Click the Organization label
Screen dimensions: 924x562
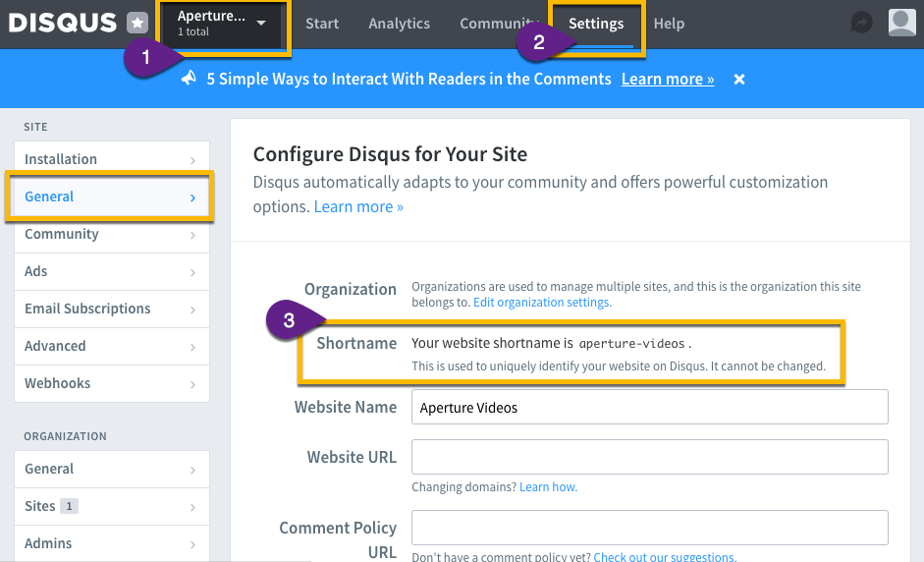(x=350, y=290)
